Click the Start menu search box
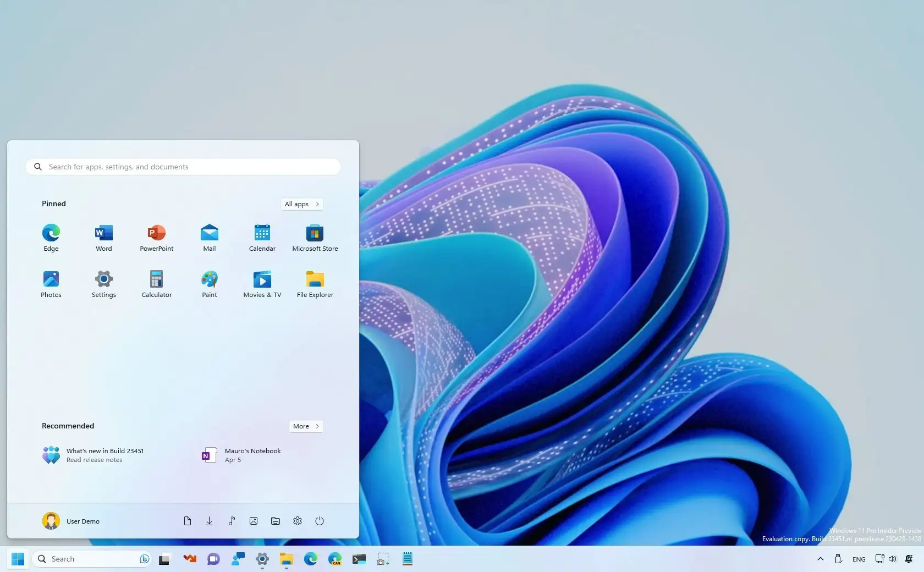924x572 pixels. click(183, 167)
